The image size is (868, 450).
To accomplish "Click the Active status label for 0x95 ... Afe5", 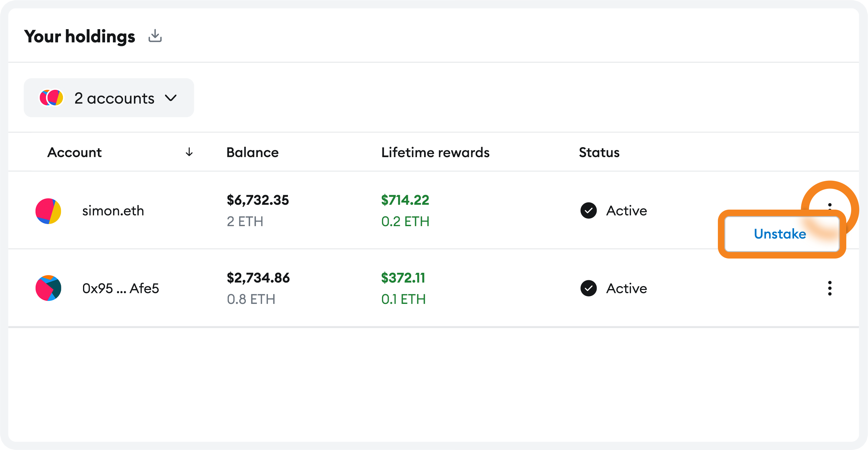I will (x=626, y=288).
